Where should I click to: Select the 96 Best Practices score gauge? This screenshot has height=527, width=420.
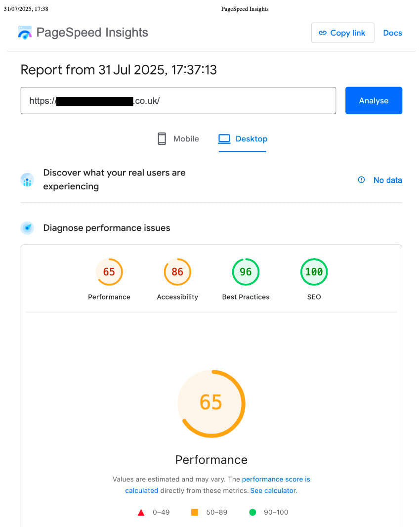pyautogui.click(x=246, y=272)
